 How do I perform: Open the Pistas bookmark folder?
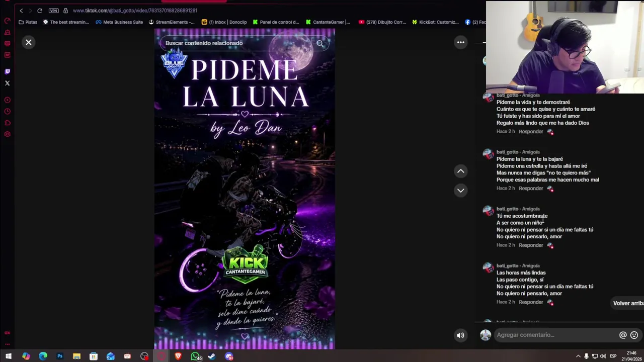28,22
